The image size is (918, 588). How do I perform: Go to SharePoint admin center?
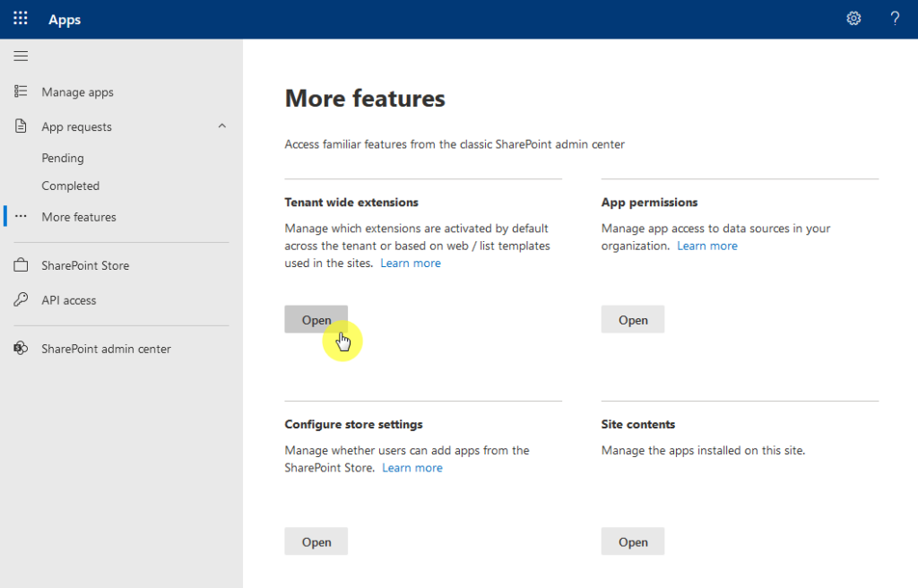[106, 349]
